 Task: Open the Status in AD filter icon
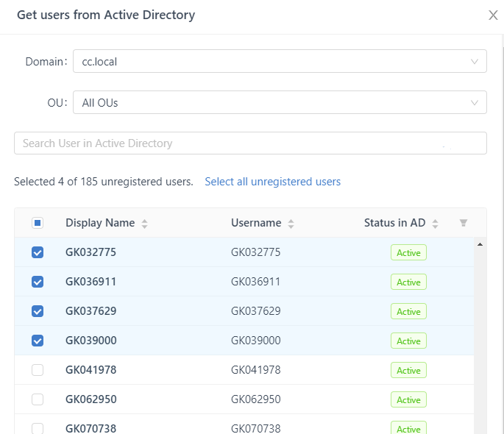point(464,223)
